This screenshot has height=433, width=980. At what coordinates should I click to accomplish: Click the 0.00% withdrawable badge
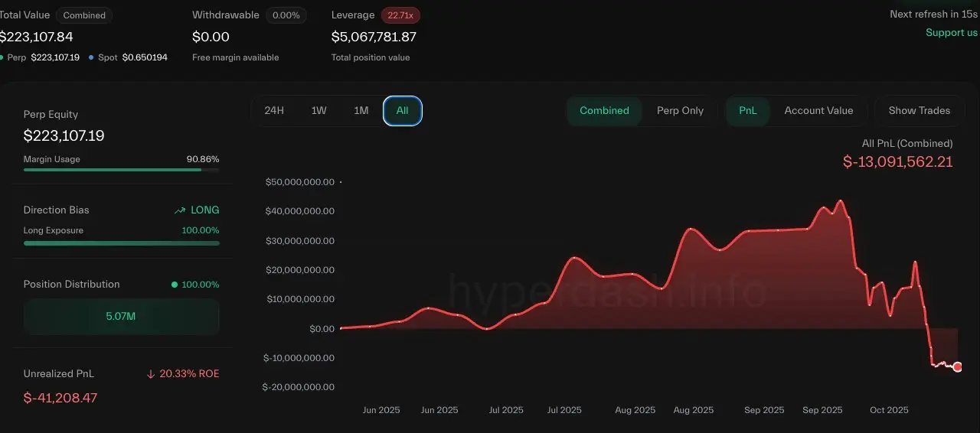pyautogui.click(x=286, y=15)
